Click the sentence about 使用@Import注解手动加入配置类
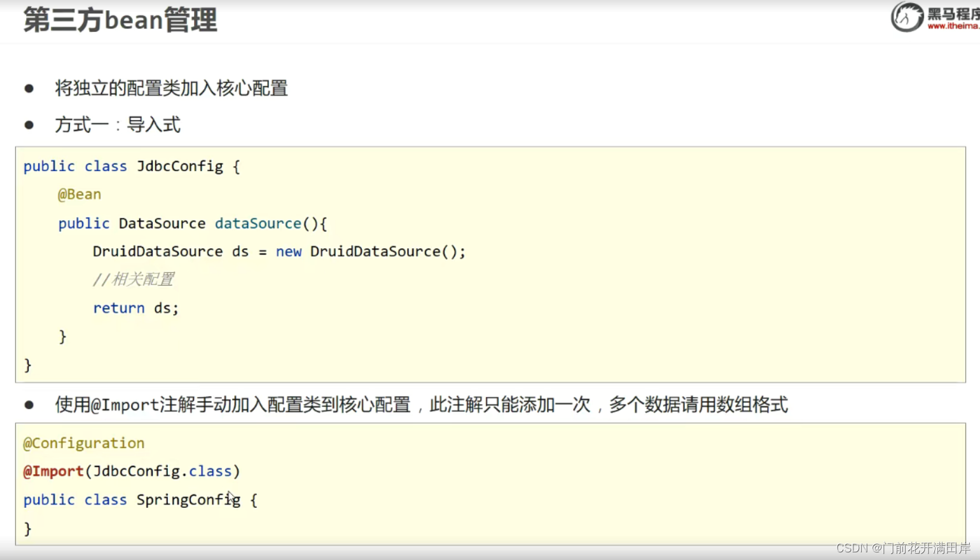The image size is (980, 560). (421, 405)
